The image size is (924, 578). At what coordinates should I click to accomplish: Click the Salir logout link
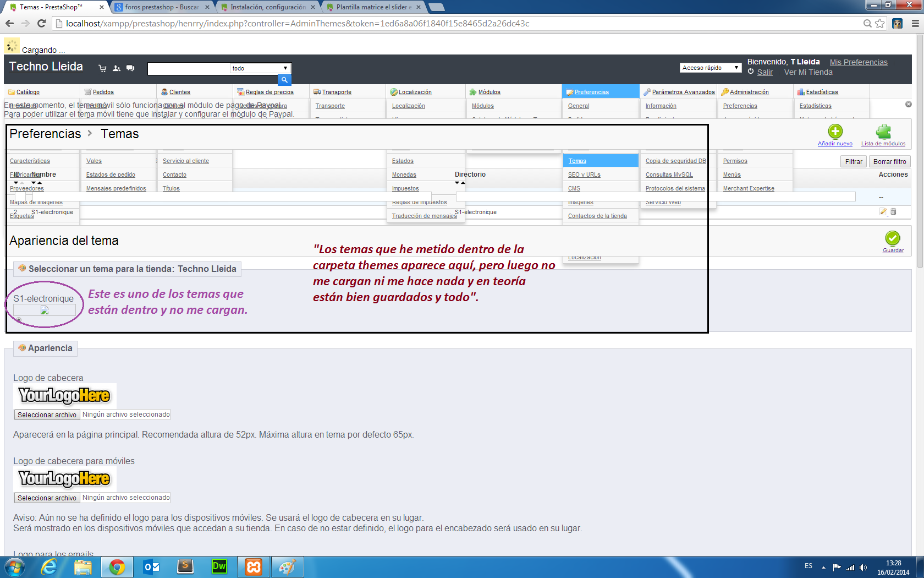click(765, 72)
